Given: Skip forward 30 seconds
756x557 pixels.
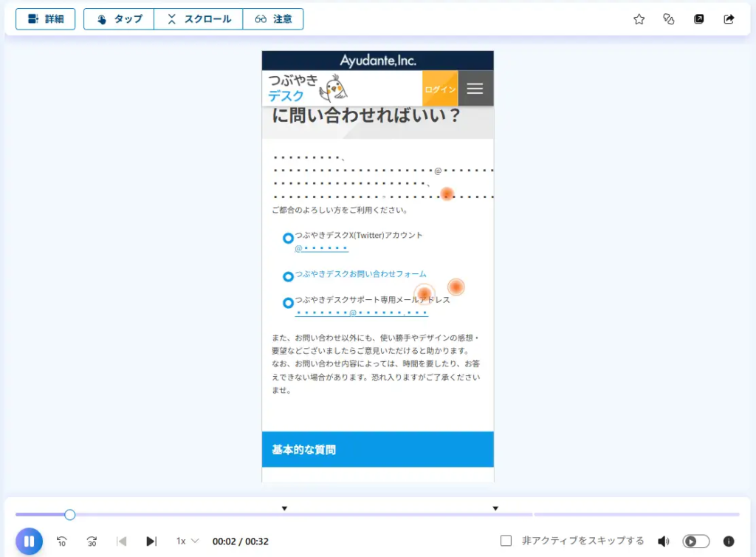Looking at the screenshot, I should coord(92,541).
